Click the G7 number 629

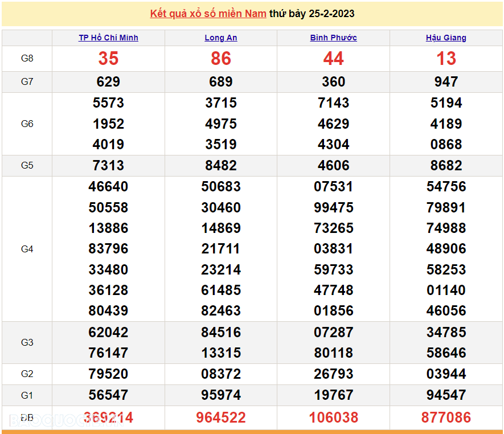(x=108, y=81)
